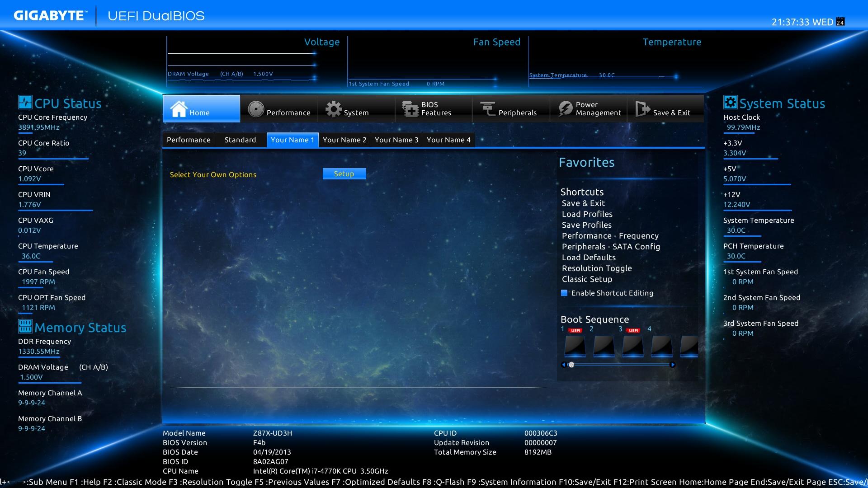This screenshot has height=488, width=868.
Task: Open BIOS Features via the chip icon
Action: 410,109
